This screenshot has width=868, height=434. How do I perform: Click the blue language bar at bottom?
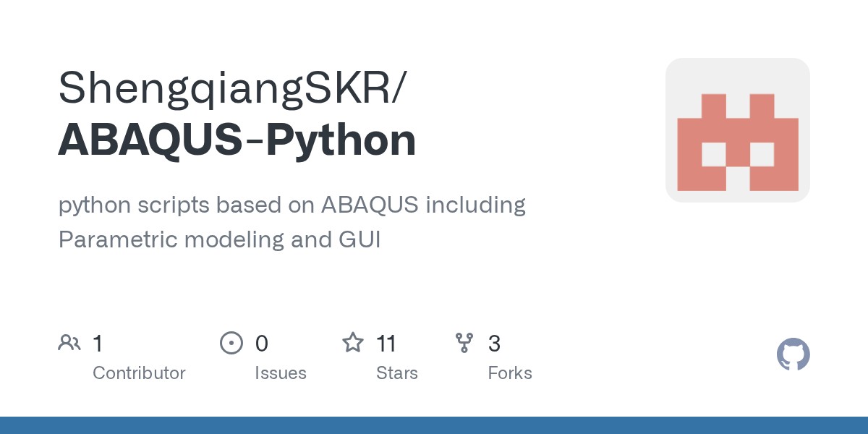pos(434,425)
